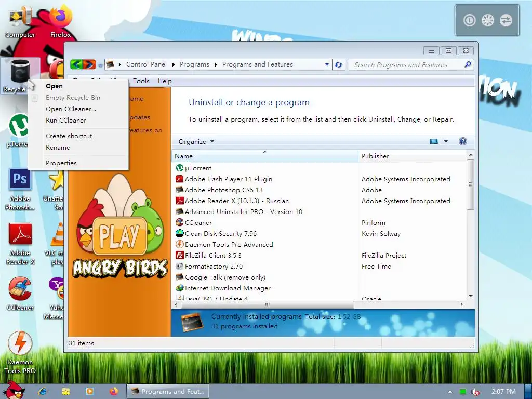The image size is (532, 399).
Task: Select Advanced Uninstaller PRO - Version 10
Action: (x=239, y=212)
